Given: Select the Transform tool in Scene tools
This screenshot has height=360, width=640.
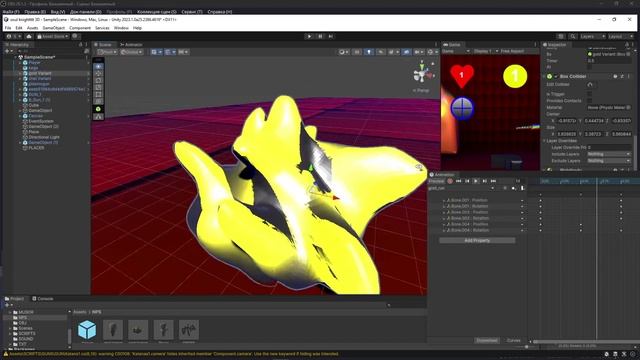Looking at the screenshot, I should tap(98, 101).
